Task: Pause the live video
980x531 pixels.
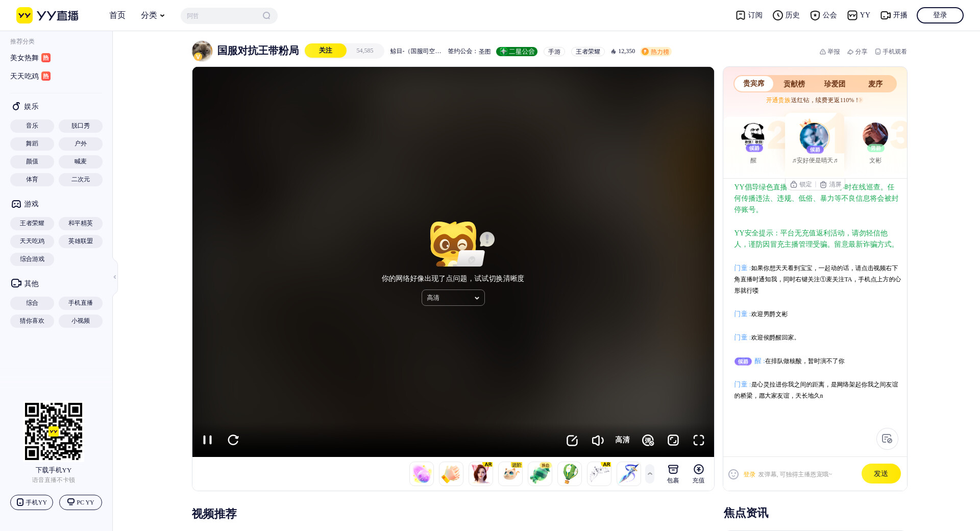Action: [x=207, y=440]
